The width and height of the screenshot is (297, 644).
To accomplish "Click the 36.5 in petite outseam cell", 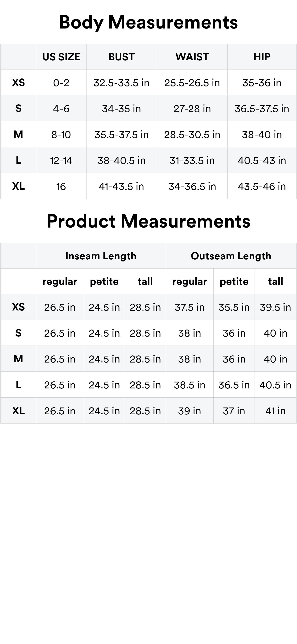I will [x=234, y=385].
